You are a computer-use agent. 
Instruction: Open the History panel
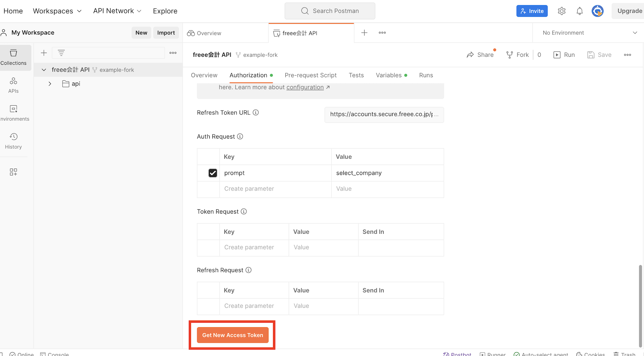tap(13, 141)
